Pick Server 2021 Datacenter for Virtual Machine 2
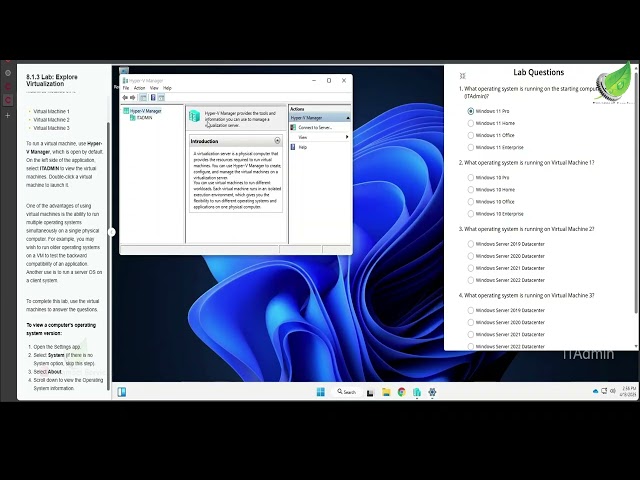The height and width of the screenshot is (480, 640). pyautogui.click(x=471, y=268)
